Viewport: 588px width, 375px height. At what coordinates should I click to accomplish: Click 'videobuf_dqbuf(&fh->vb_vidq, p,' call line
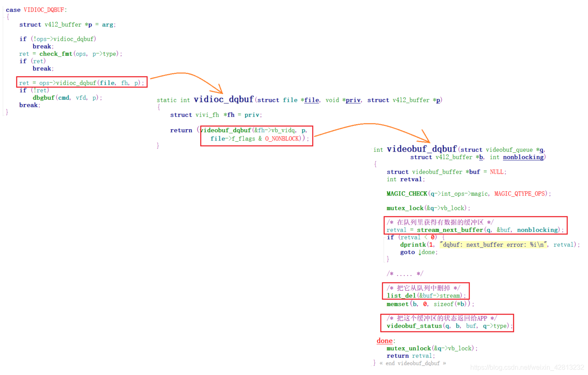pos(254,130)
